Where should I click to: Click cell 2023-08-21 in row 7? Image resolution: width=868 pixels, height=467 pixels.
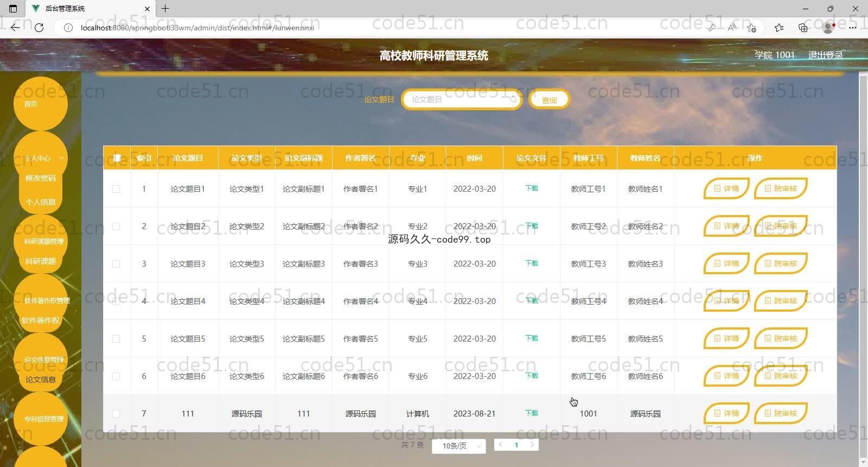pyautogui.click(x=475, y=414)
